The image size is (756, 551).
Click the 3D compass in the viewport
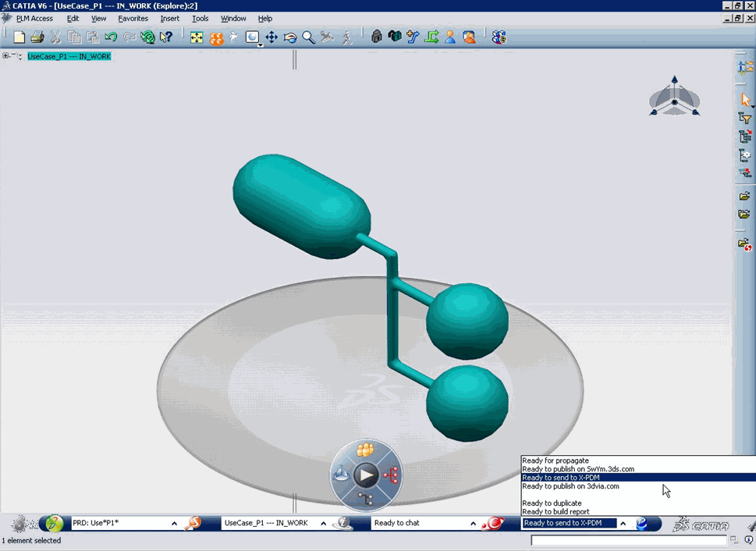pos(674,97)
